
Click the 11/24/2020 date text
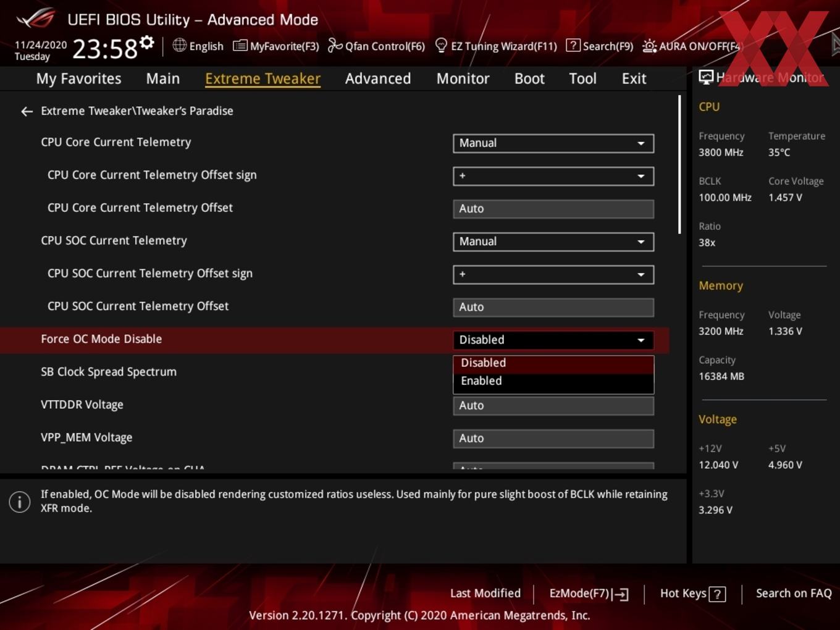coord(41,45)
